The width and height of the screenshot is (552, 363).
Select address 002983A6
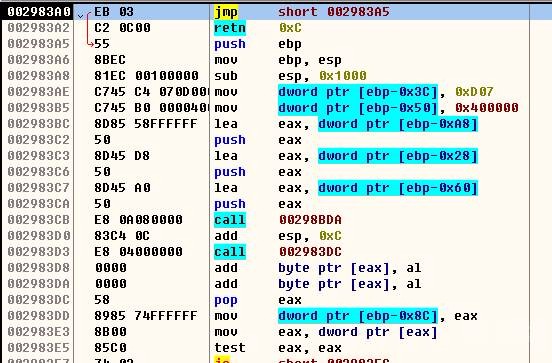click(39, 60)
